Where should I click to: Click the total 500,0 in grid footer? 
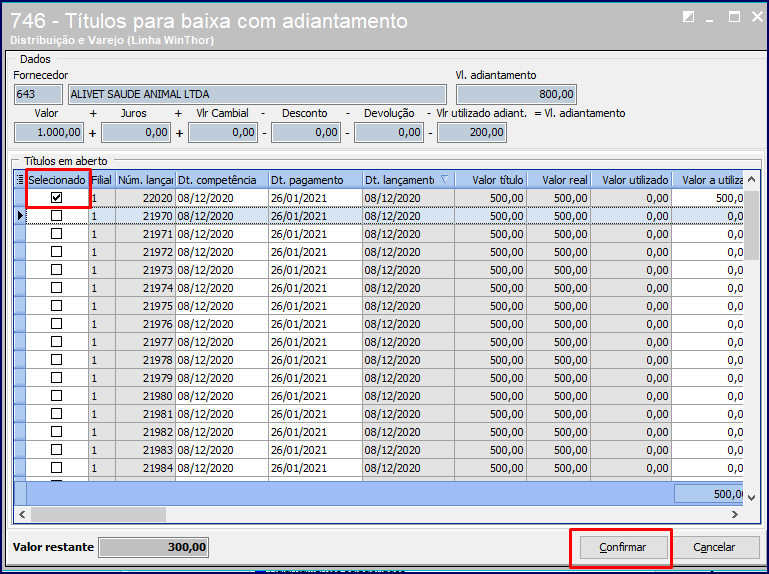[x=709, y=494]
